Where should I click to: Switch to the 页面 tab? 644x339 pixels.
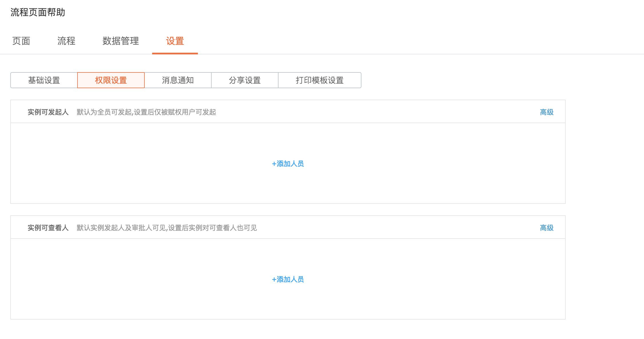21,41
